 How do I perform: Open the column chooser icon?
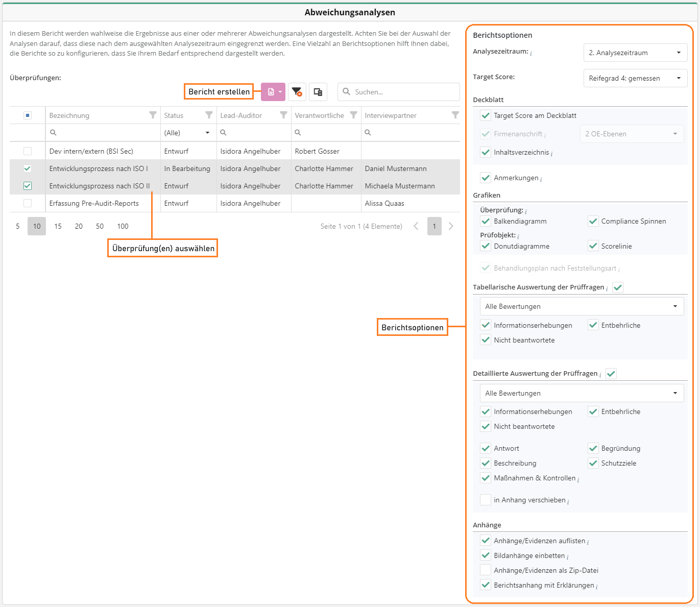[x=318, y=92]
